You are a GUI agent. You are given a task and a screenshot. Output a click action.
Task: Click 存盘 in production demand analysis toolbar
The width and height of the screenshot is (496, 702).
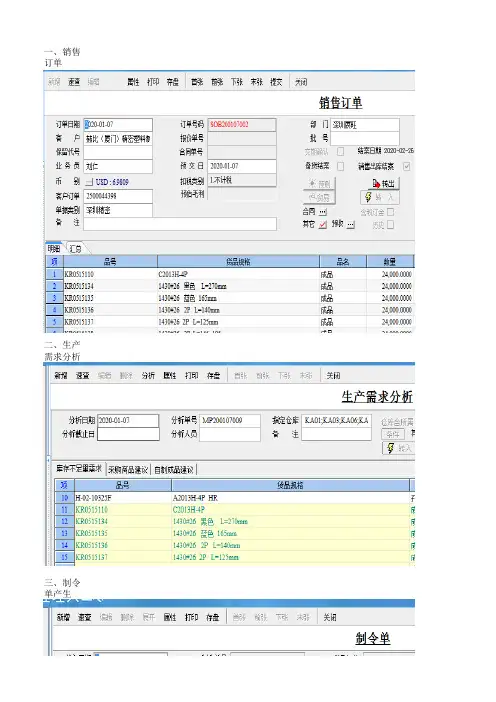tap(214, 375)
